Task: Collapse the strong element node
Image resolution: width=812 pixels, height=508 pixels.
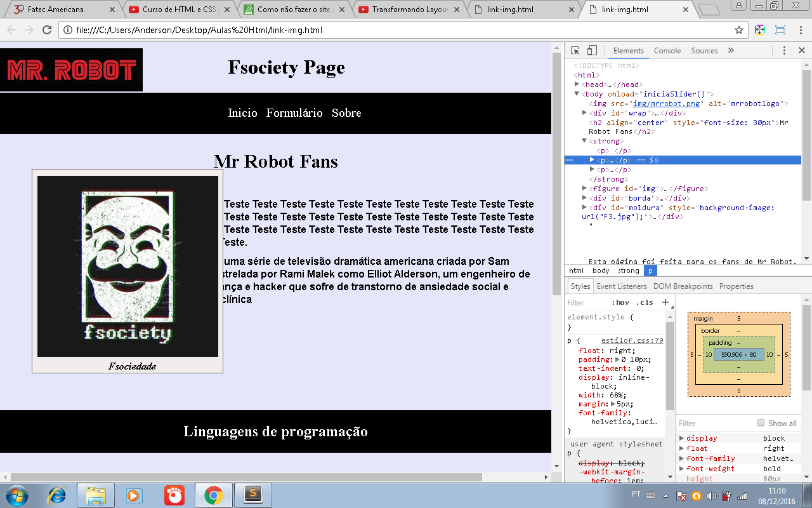Action: pyautogui.click(x=584, y=141)
